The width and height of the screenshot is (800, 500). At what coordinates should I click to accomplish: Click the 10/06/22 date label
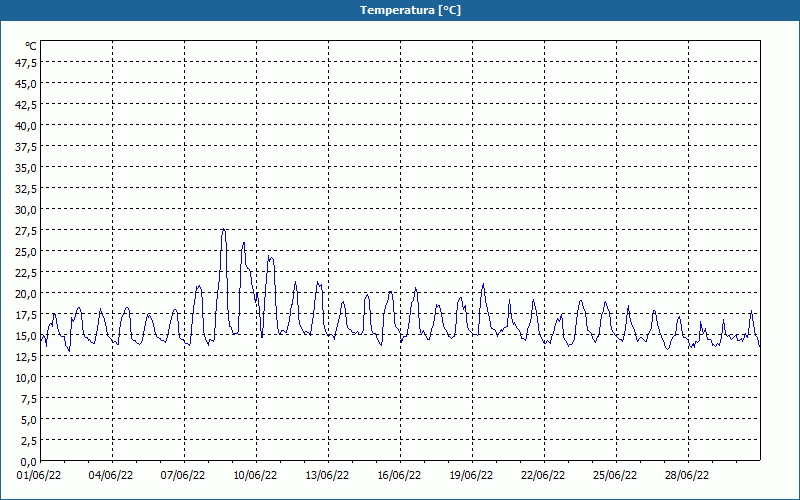255,476
